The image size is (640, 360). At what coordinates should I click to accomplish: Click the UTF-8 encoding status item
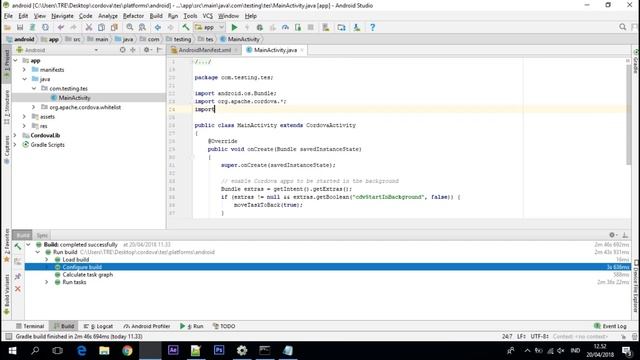point(539,336)
